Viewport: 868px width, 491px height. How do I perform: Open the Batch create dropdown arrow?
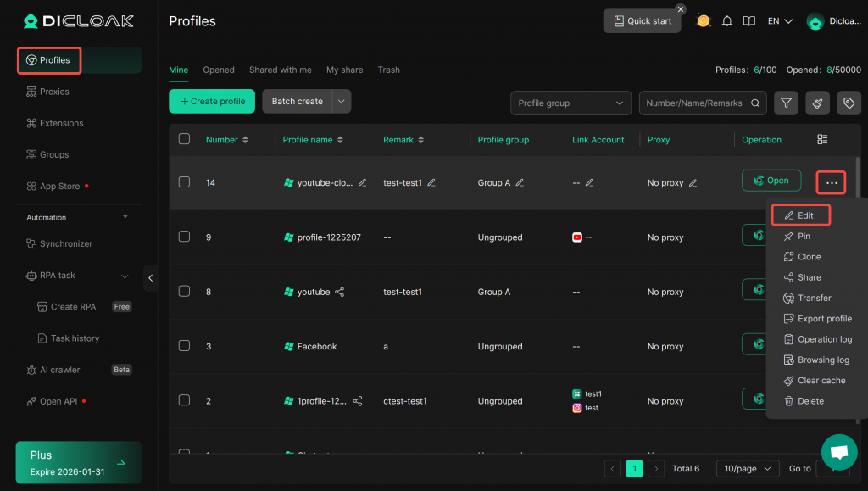[x=342, y=101]
